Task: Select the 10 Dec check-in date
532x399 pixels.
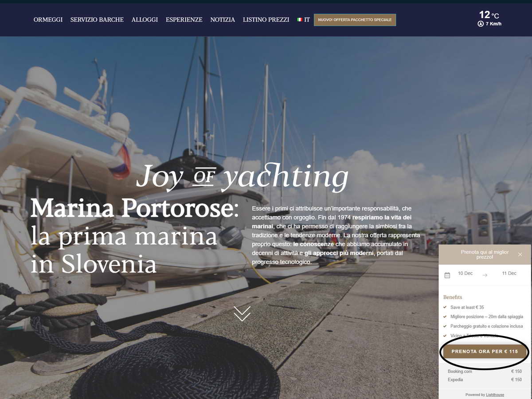Action: coord(465,273)
